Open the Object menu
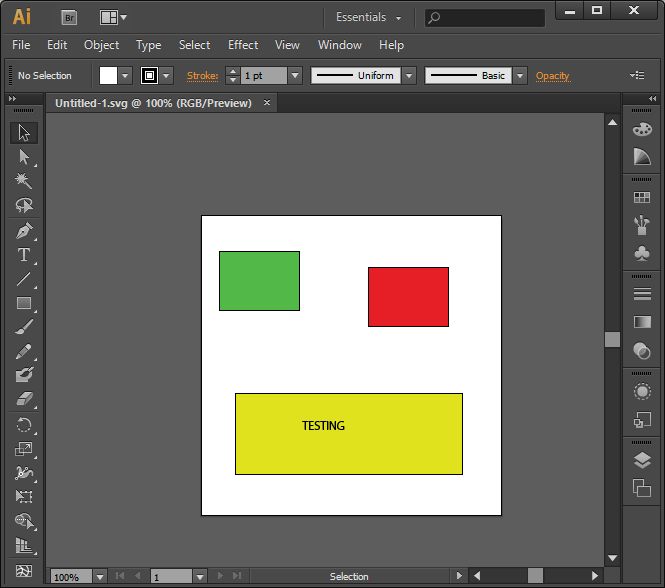 [x=101, y=45]
